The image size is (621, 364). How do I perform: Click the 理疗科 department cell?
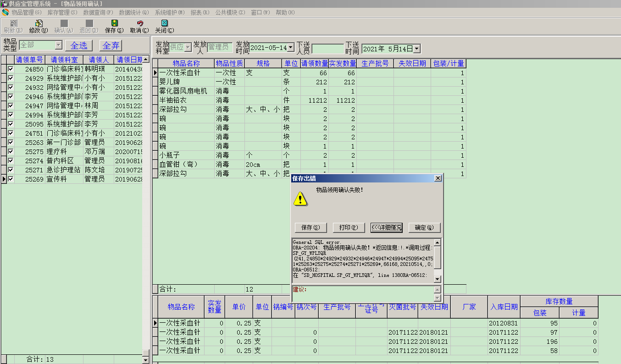point(64,152)
